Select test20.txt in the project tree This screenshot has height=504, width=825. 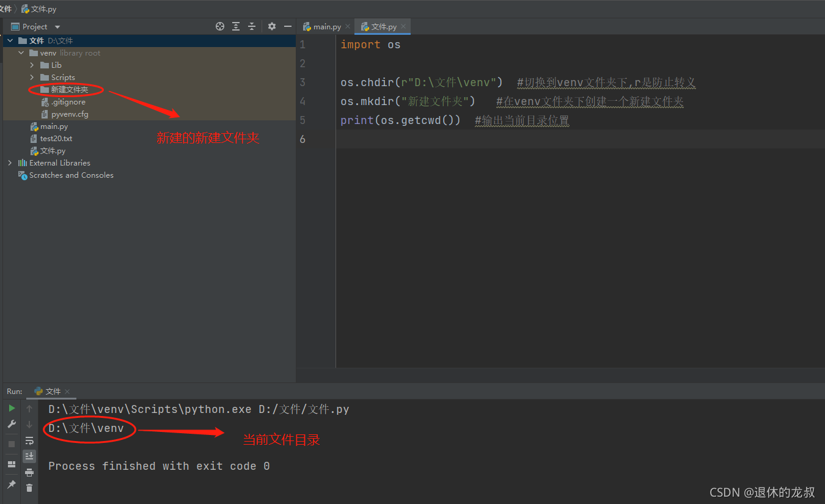point(56,139)
